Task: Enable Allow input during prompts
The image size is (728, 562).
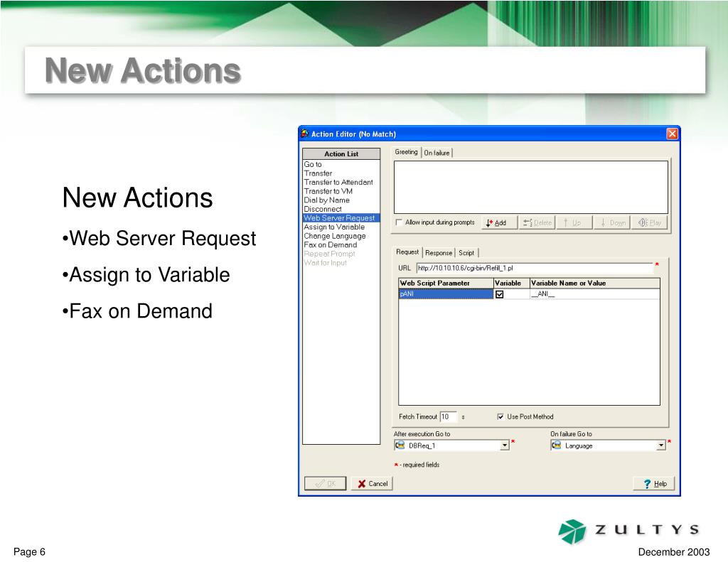Action: 399,222
